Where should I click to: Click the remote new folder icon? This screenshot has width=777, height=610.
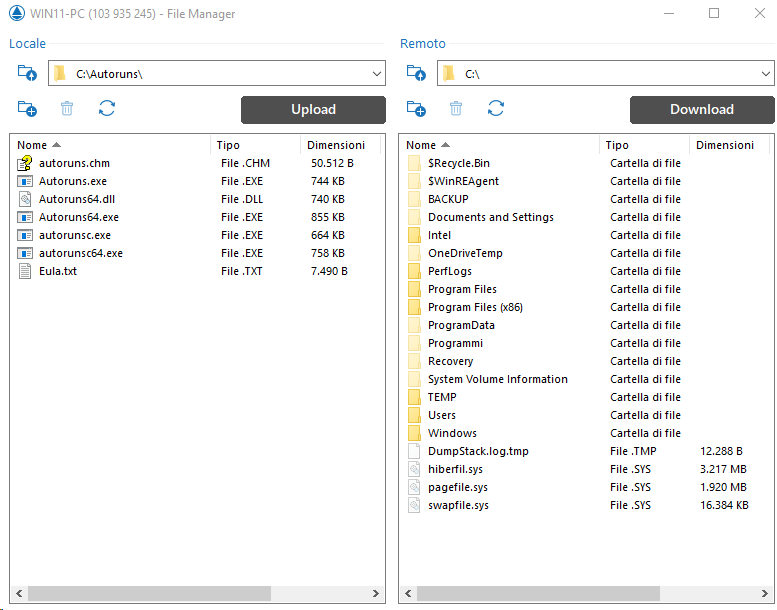[x=416, y=109]
